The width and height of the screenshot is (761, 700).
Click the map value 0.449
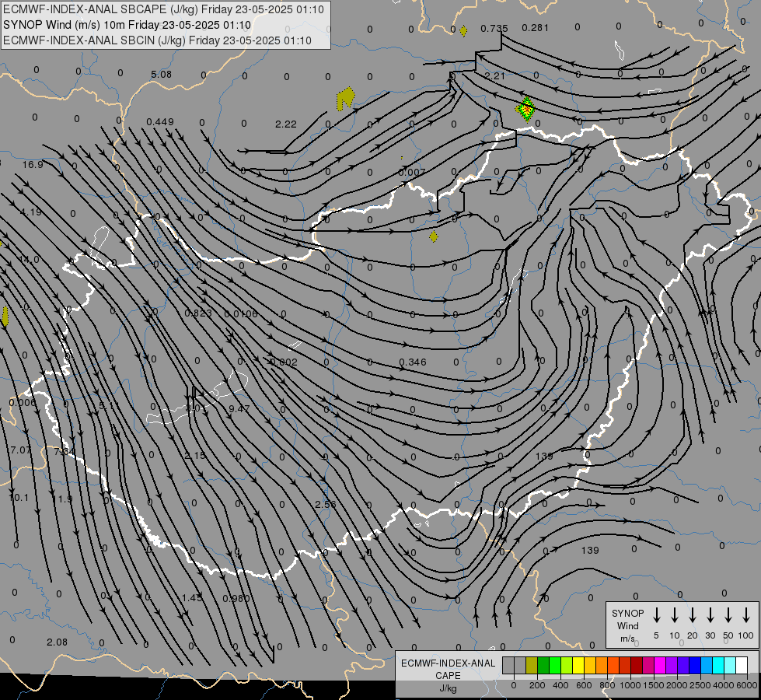coord(159,121)
